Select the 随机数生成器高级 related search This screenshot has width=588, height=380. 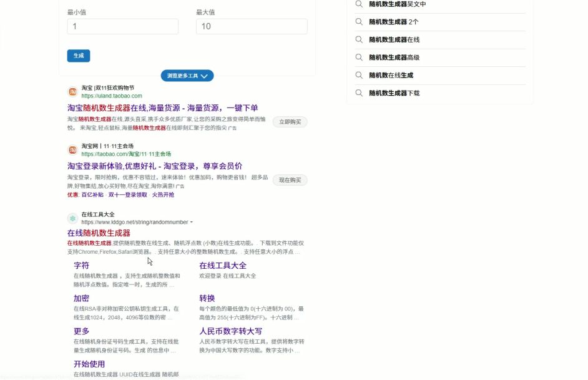(x=394, y=57)
